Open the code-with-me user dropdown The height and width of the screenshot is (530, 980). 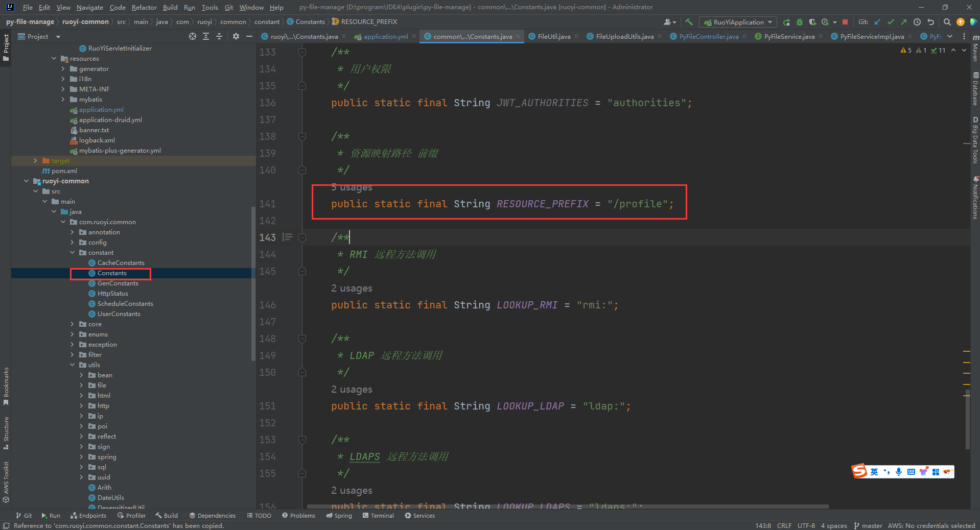669,22
